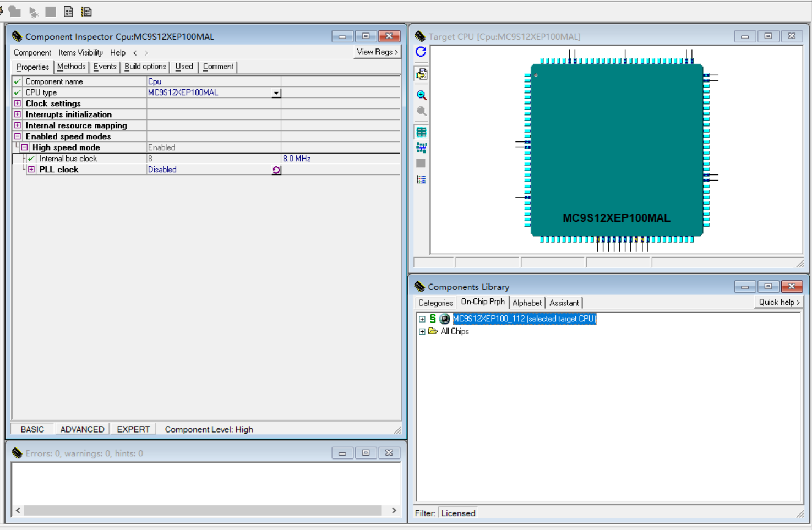The width and height of the screenshot is (812, 530).
Task: Click the grey shapes icon in top toolbar
Action: (15, 11)
